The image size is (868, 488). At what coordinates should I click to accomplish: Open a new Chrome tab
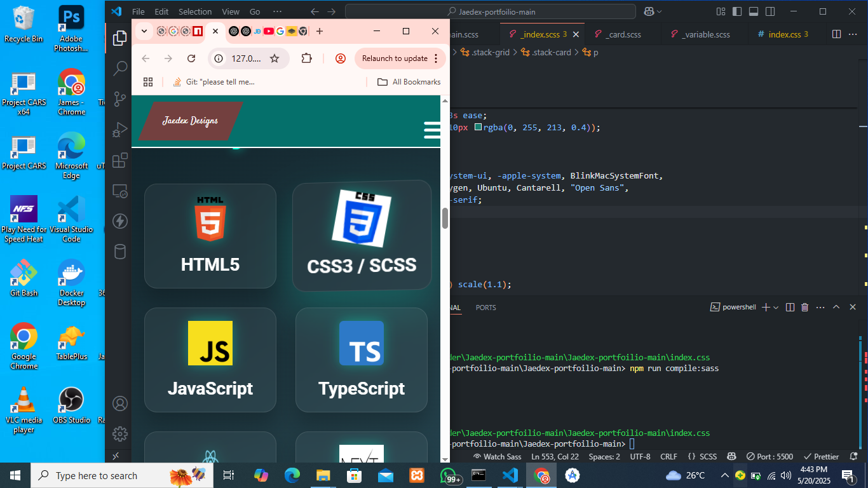[x=320, y=31]
